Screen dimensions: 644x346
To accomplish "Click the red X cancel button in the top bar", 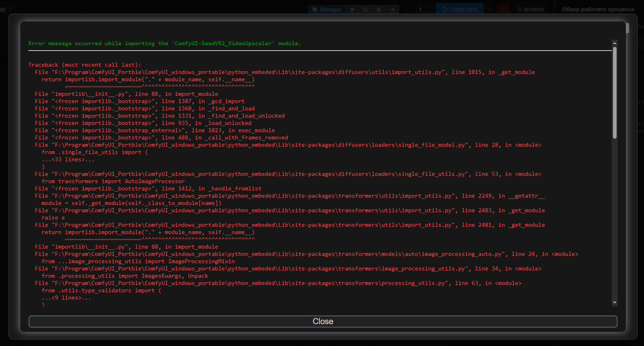I will [503, 9].
